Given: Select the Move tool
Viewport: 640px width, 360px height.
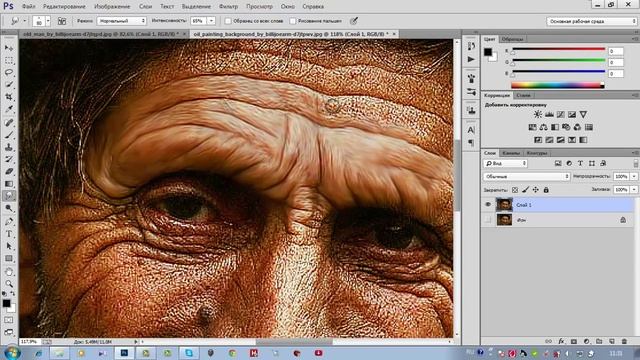Looking at the screenshot, I should (9, 48).
